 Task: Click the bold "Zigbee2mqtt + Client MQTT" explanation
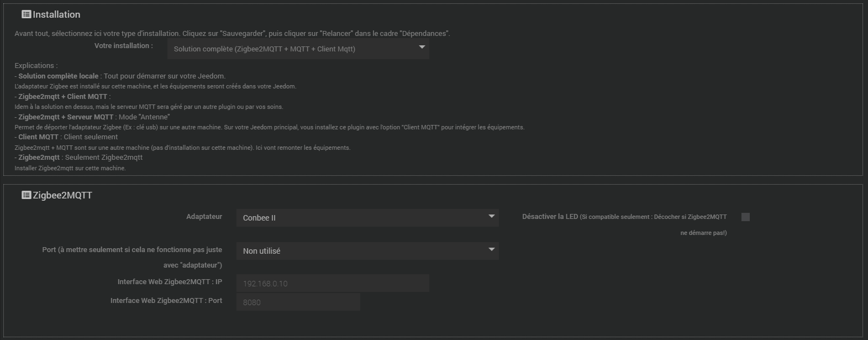pyautogui.click(x=62, y=97)
